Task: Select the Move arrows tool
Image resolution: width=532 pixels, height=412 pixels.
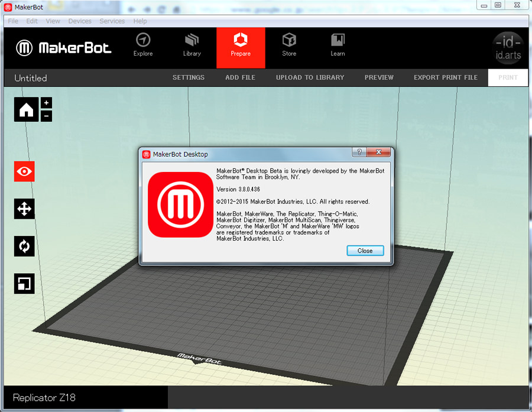Action: click(x=24, y=209)
